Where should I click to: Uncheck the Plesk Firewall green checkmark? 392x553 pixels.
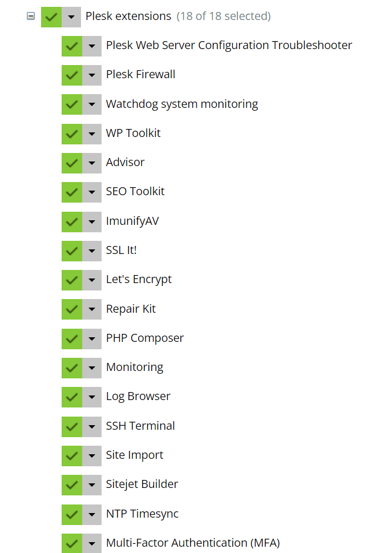point(71,75)
